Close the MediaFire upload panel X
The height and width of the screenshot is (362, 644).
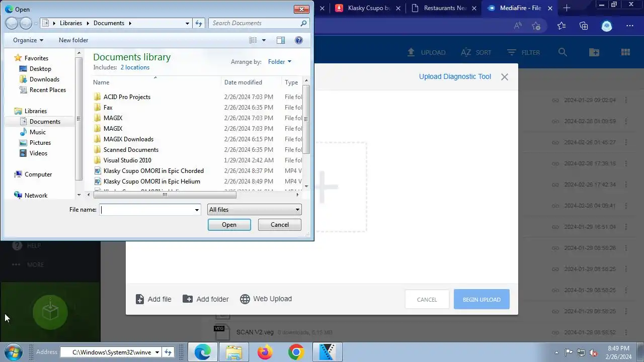click(x=505, y=77)
